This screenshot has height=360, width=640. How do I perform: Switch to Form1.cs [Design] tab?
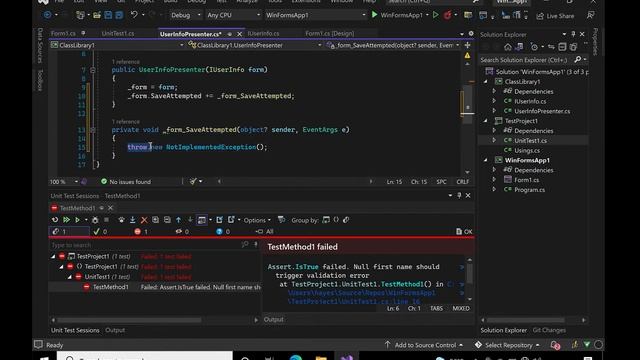[x=330, y=33]
